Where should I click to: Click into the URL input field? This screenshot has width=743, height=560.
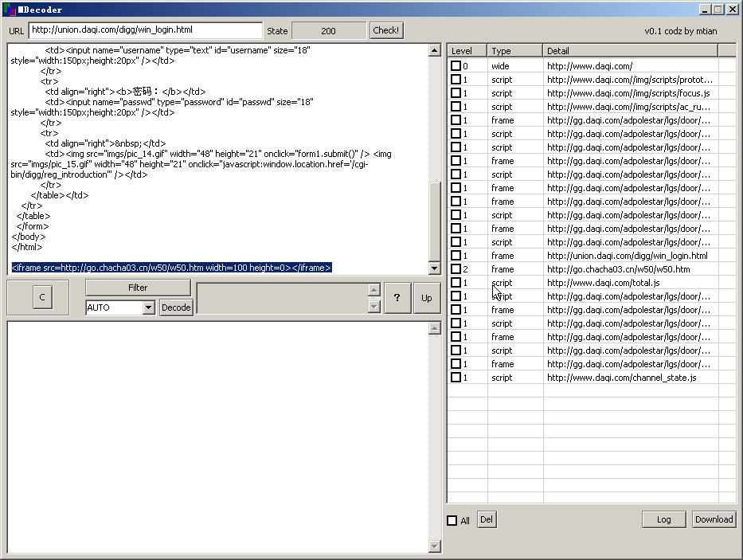pyautogui.click(x=146, y=30)
